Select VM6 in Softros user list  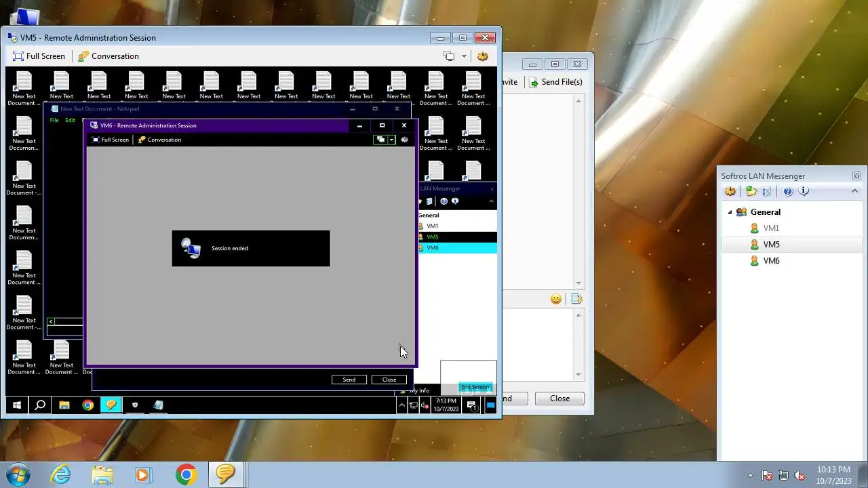point(771,261)
